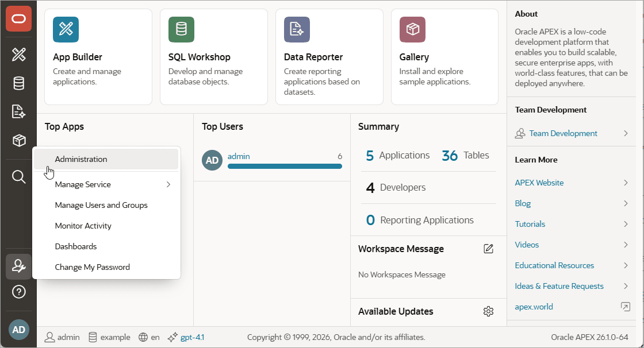Open the Team Development link
The width and height of the screenshot is (644, 348).
click(563, 133)
